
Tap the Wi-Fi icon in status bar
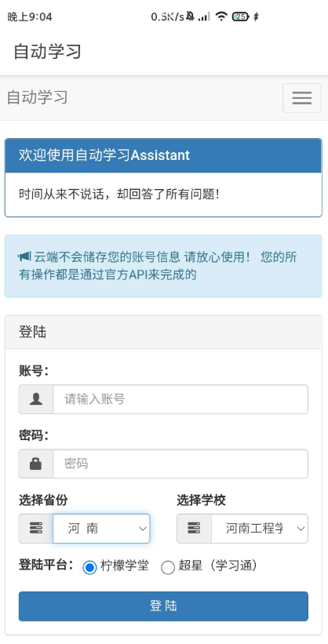click(221, 16)
